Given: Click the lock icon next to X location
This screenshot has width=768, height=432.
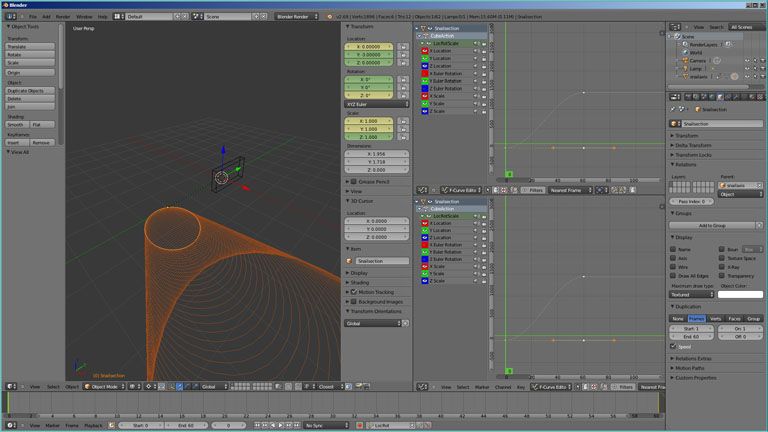Looking at the screenshot, I should tap(403, 46).
